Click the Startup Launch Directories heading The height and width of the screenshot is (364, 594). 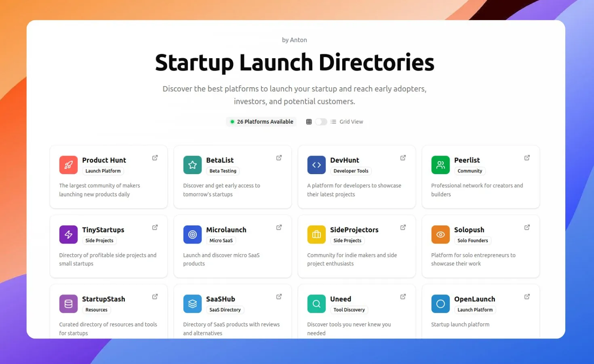[x=295, y=63]
